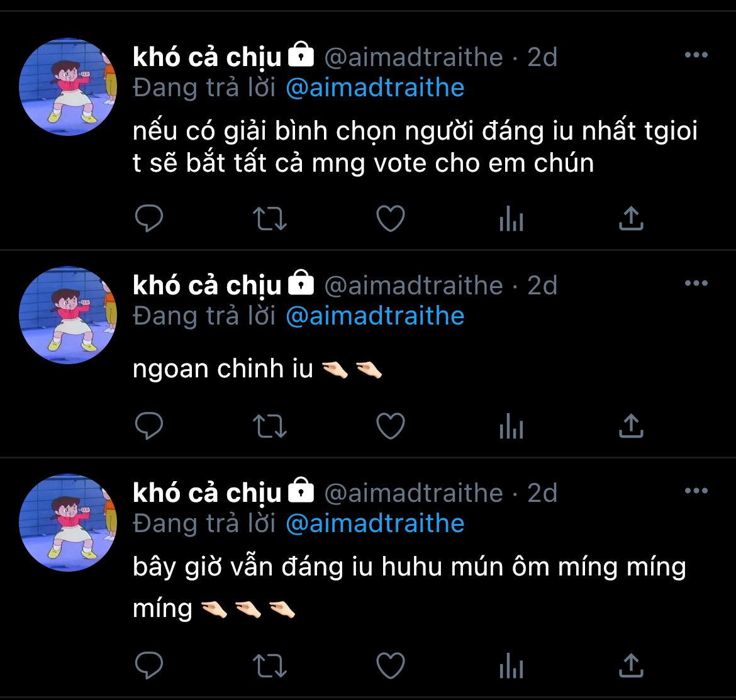736x700 pixels.
Task: Open profile avatar of the second tweet
Action: point(68,315)
